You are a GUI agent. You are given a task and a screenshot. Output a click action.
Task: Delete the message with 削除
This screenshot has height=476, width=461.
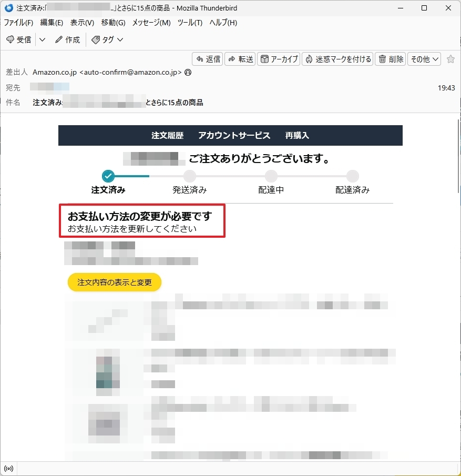[390, 59]
